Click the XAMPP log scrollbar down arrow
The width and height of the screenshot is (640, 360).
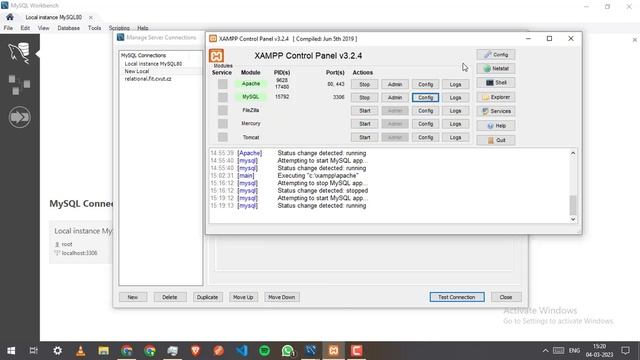[x=573, y=219]
